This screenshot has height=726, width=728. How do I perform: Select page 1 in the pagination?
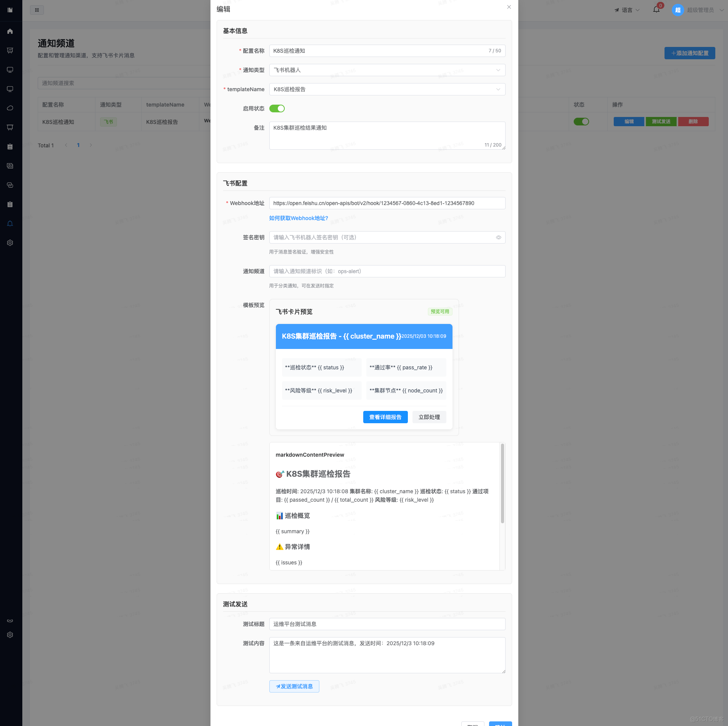(78, 145)
